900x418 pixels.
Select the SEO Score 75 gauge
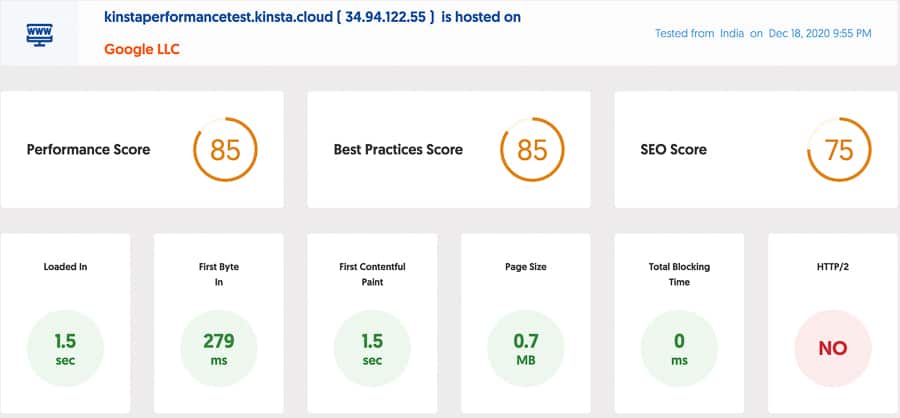point(838,150)
